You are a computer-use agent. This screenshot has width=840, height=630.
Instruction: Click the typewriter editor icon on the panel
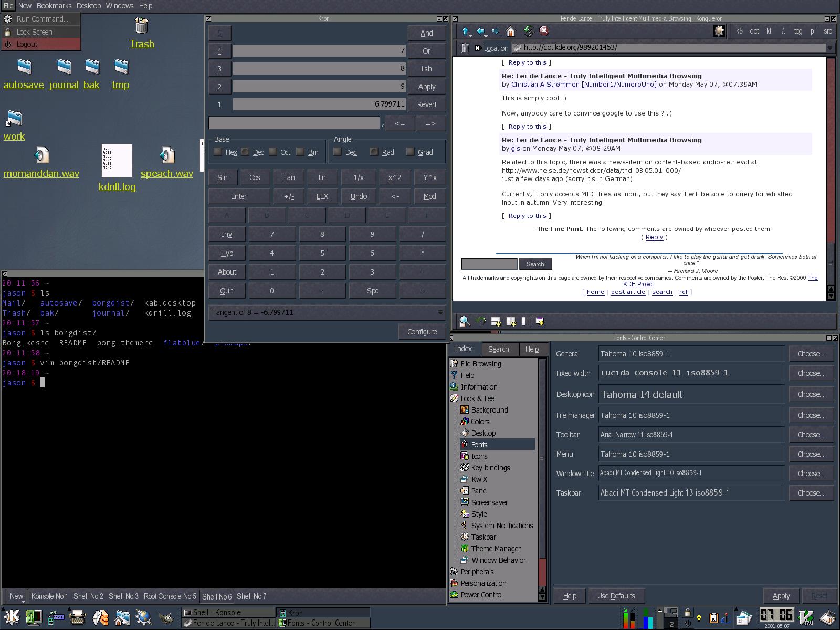[78, 617]
